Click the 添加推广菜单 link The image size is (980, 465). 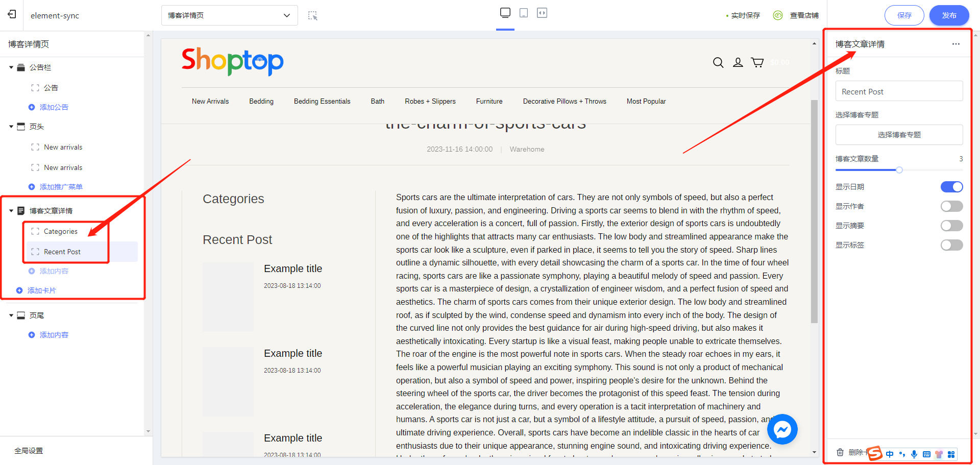(61, 187)
